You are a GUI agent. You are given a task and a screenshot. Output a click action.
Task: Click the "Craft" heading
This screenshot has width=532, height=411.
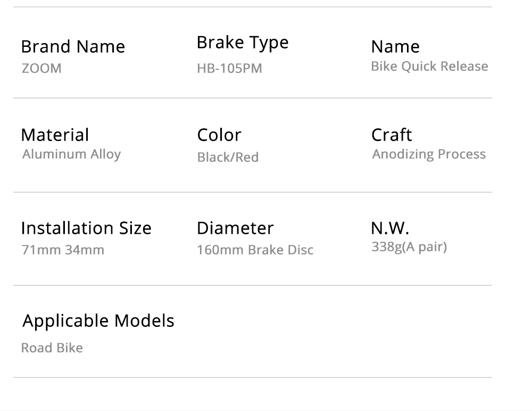pos(392,135)
